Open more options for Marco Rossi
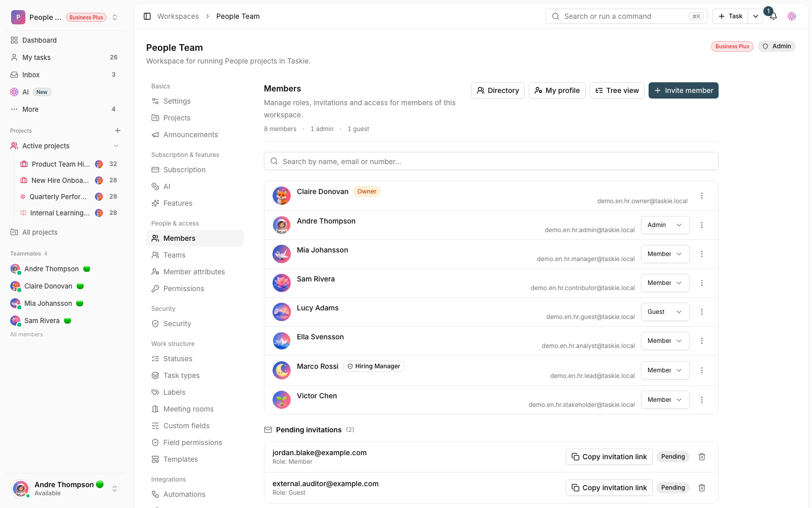The height and width of the screenshot is (508, 812). [x=702, y=370]
